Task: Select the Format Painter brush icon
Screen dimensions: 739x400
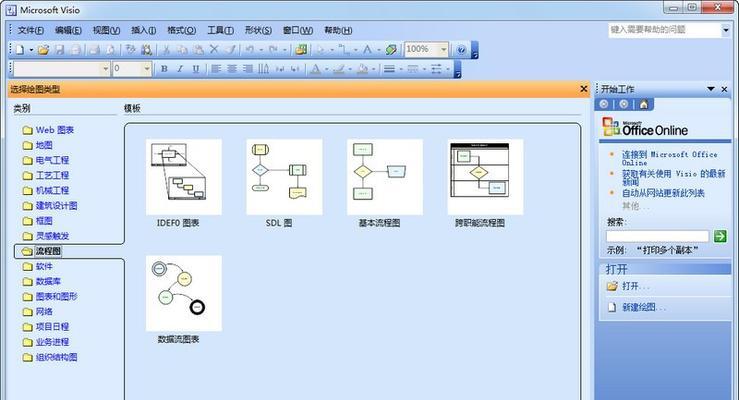Action: tap(230, 49)
